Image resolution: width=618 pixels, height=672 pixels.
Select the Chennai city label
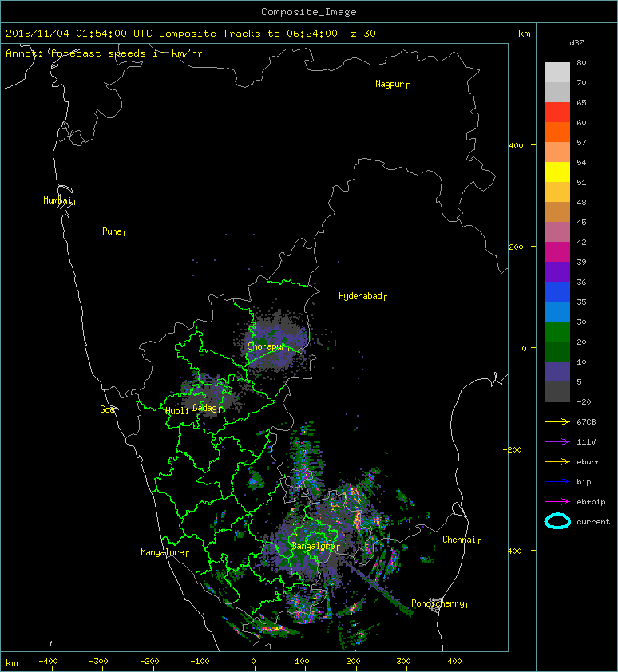(459, 540)
